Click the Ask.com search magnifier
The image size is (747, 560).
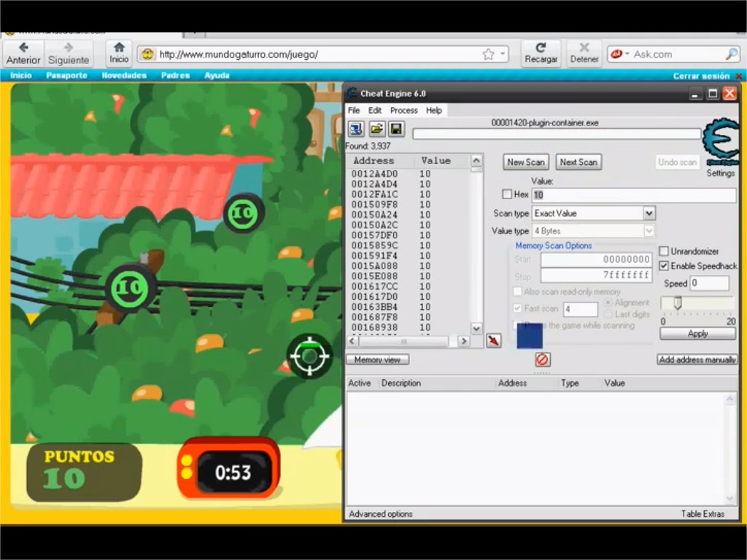click(731, 54)
